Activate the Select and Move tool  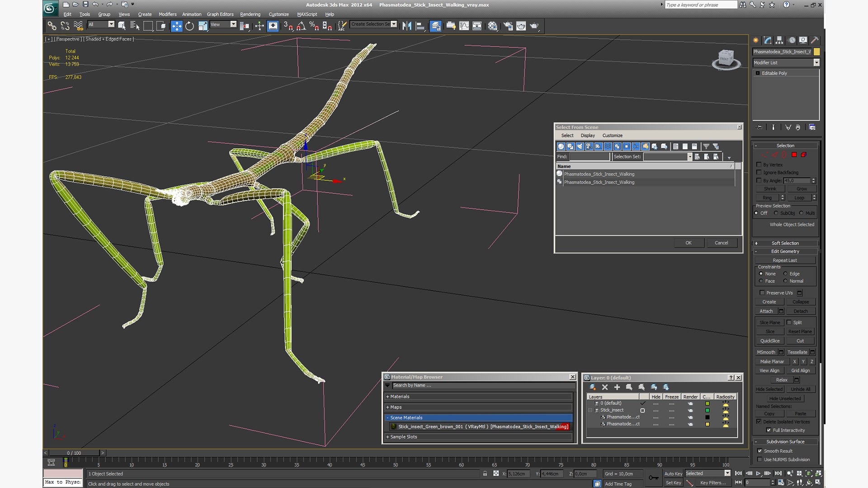tap(176, 26)
